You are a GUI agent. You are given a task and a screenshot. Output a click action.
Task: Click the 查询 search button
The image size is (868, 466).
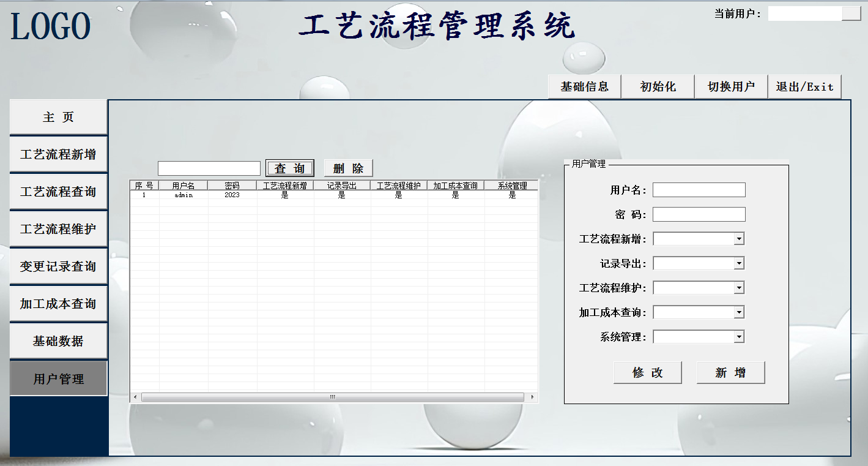coord(290,168)
